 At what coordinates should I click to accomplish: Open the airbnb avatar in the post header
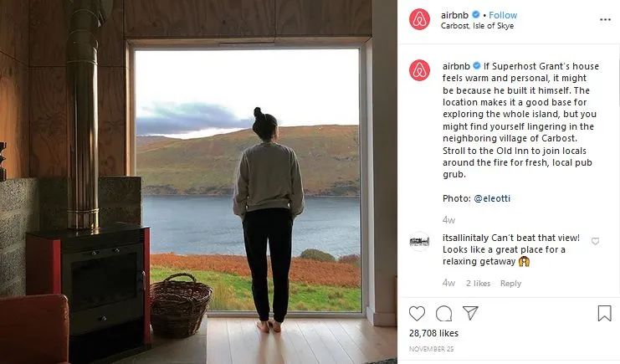pyautogui.click(x=419, y=19)
